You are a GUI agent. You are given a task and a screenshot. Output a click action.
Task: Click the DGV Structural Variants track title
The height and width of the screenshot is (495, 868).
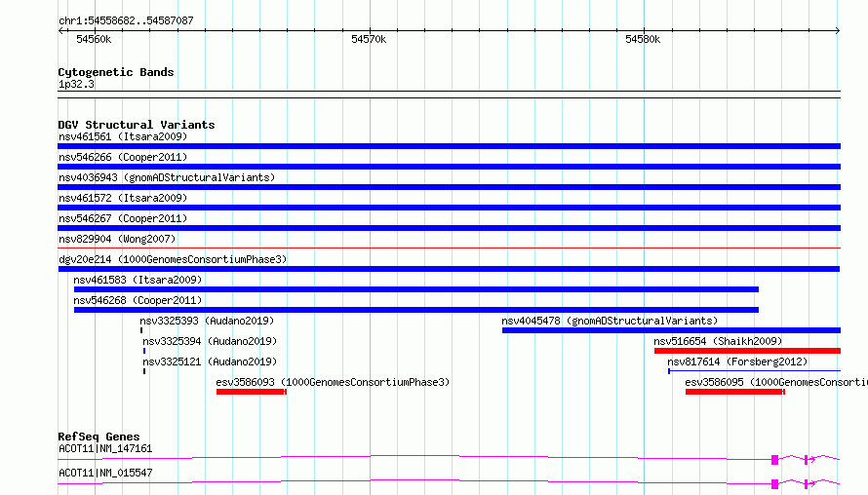[x=137, y=125]
